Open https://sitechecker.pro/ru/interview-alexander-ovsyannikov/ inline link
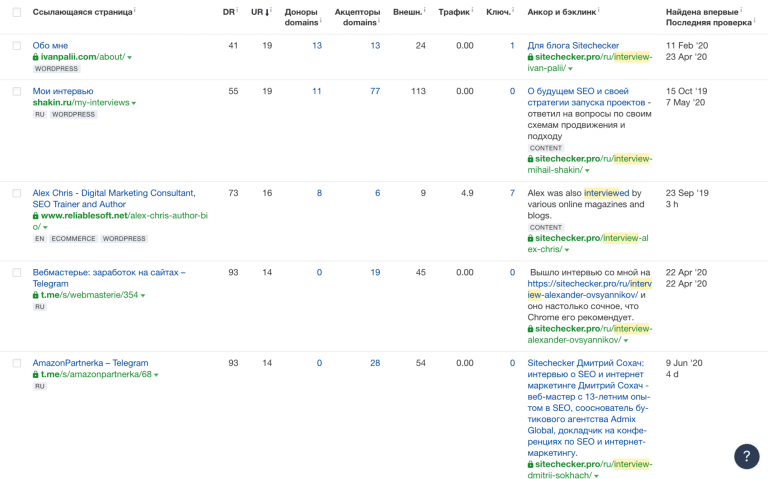This screenshot has width=768, height=479. 589,289
